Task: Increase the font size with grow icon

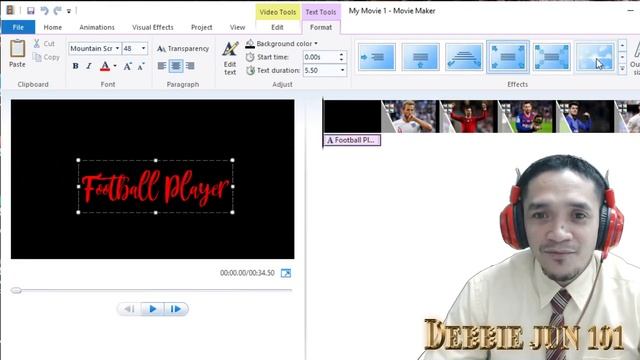Action: tap(127, 66)
